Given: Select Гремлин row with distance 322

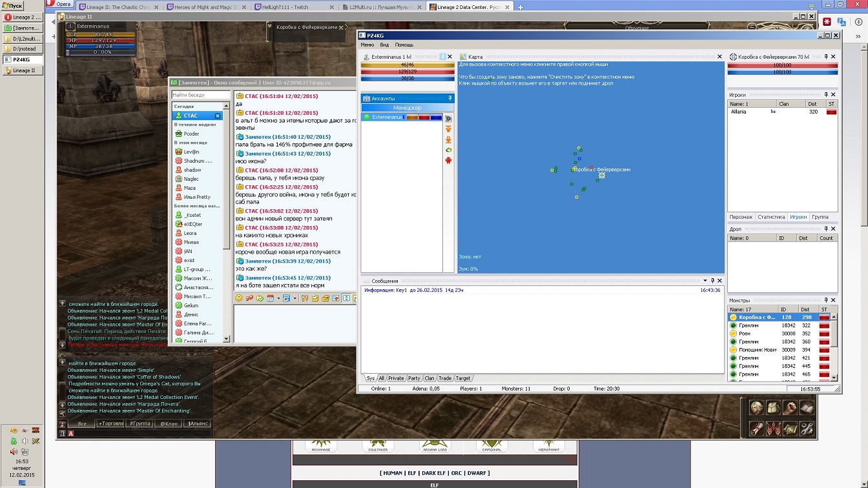Looking at the screenshot, I should click(778, 325).
